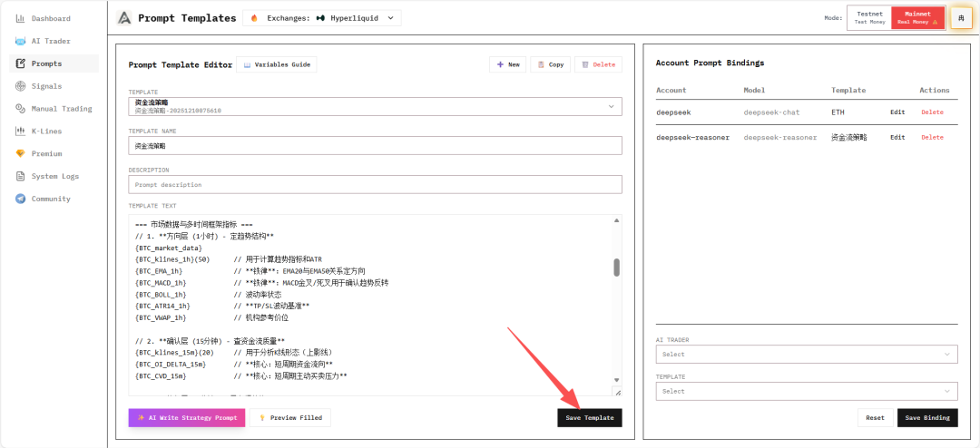Click the Dashboard icon in sidebar
The width and height of the screenshot is (980, 448).
point(21,19)
